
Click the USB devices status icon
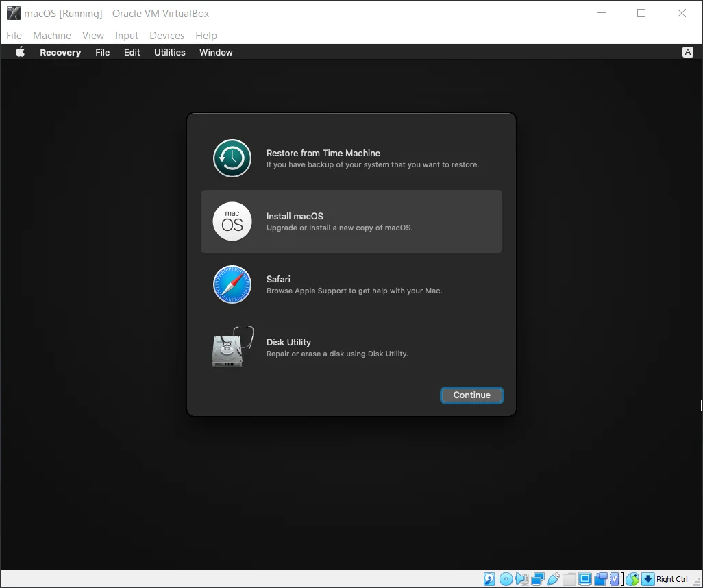pyautogui.click(x=553, y=579)
